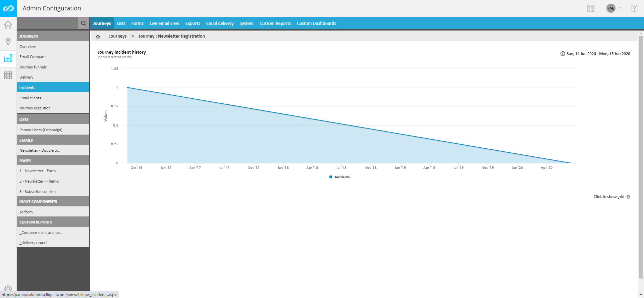The width and height of the screenshot is (644, 298).
Task: Toggle the Incidents legend series
Action: point(339,177)
